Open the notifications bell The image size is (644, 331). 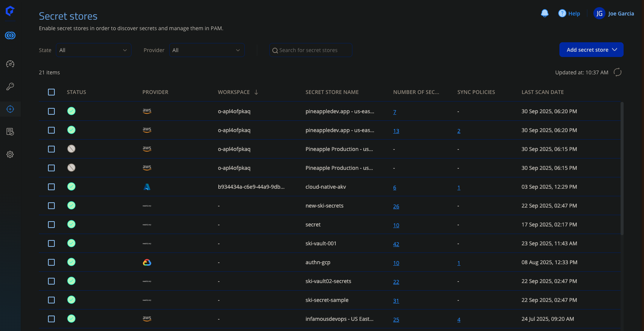click(x=545, y=14)
